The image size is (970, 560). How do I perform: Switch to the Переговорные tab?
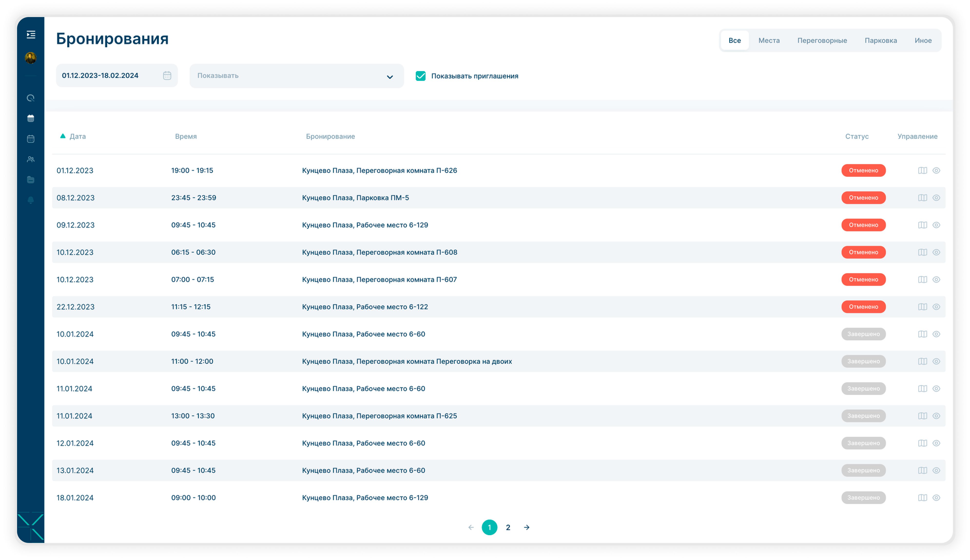pos(822,40)
